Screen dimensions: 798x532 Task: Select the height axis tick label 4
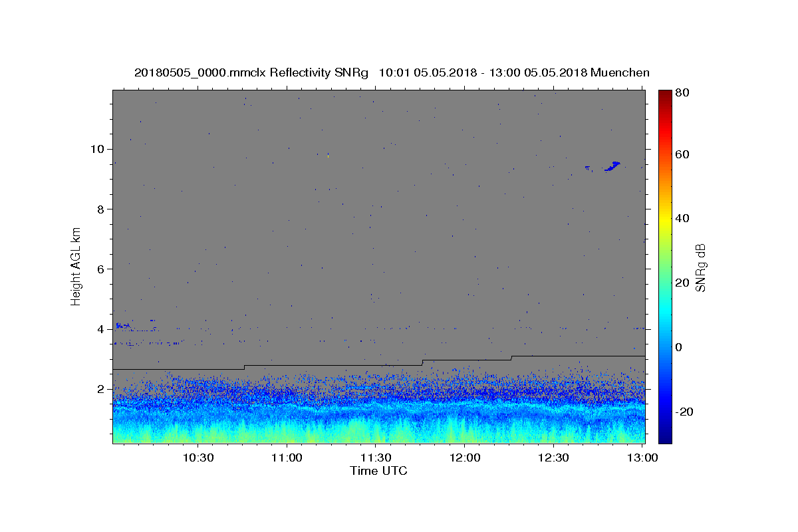102,329
